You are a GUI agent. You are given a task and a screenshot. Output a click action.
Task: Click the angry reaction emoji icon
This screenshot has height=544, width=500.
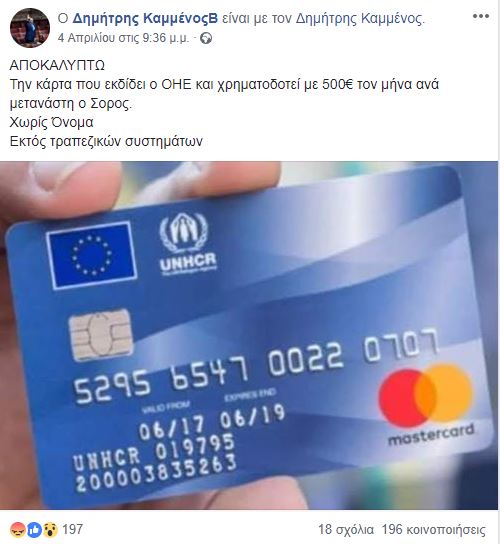[x=17, y=529]
